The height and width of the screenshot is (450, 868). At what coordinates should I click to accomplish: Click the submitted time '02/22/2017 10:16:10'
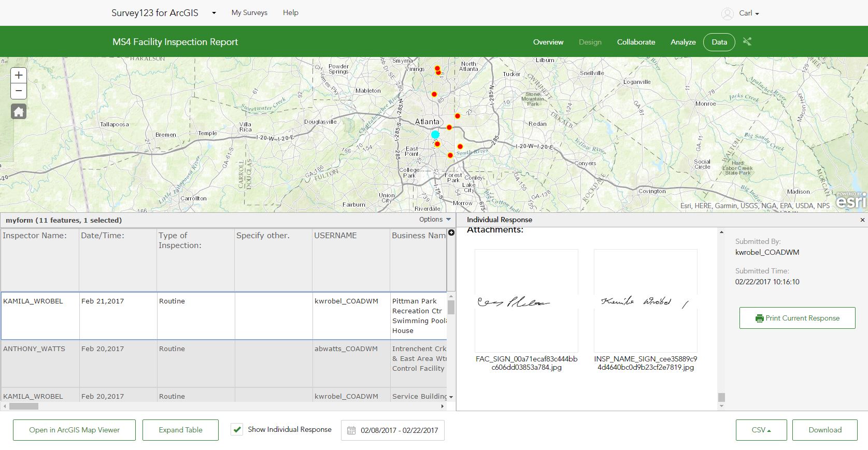[x=767, y=282]
